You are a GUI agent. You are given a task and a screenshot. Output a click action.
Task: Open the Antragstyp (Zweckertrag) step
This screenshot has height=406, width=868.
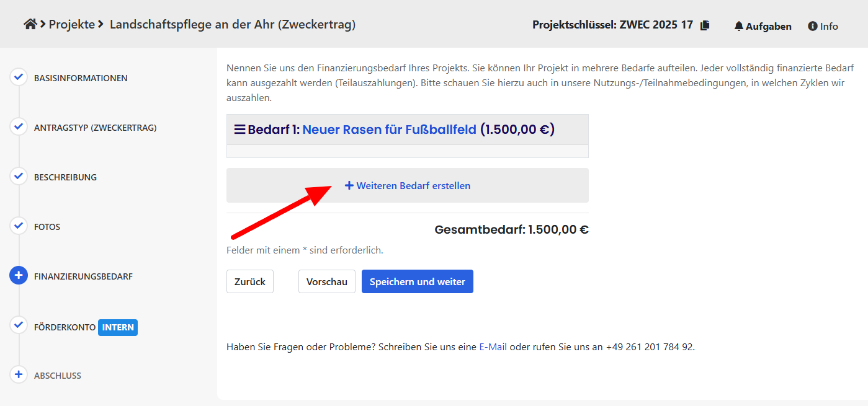95,128
